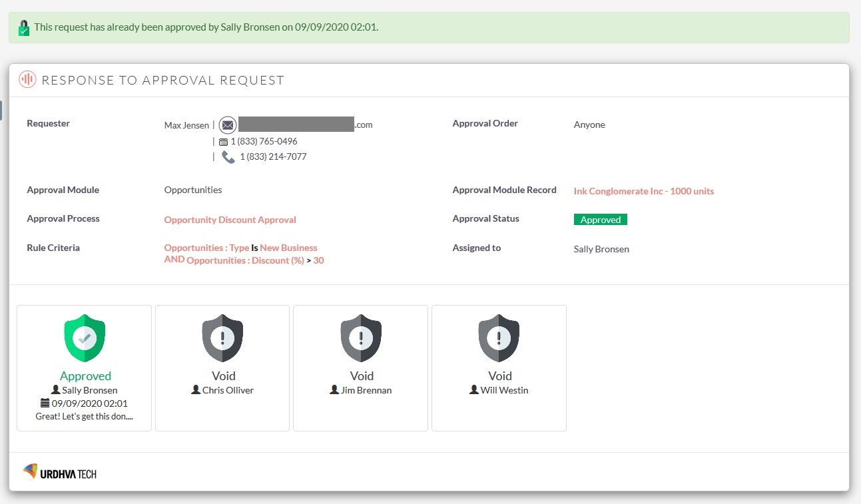Click the Approval Status field label
This screenshot has width=861, height=504.
coord(485,218)
